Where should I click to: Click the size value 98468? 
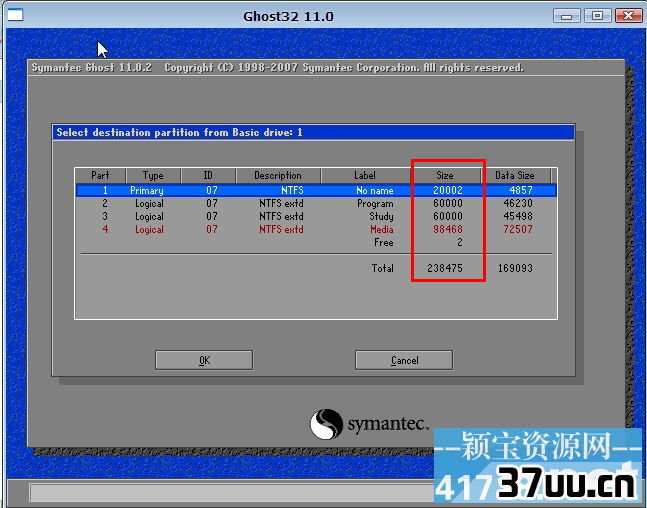(x=448, y=229)
